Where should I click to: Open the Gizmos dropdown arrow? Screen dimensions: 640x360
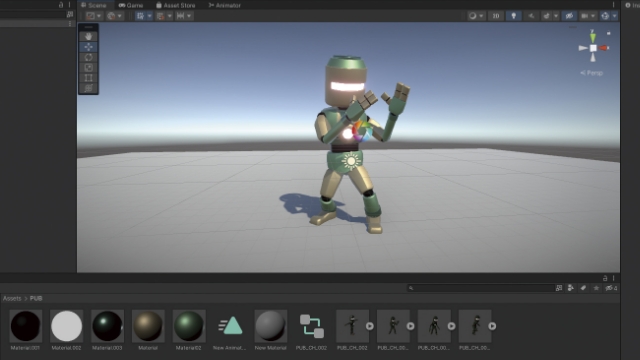click(x=614, y=16)
